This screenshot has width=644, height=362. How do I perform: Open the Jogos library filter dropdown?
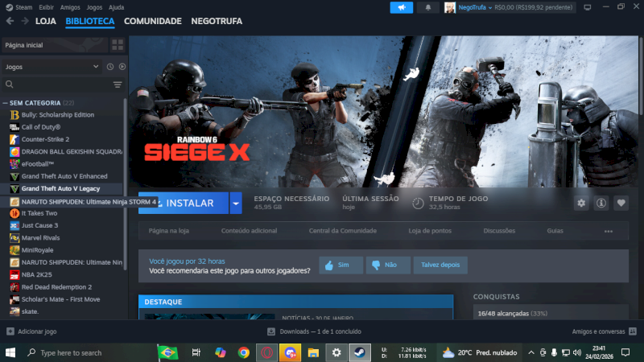[x=52, y=67]
